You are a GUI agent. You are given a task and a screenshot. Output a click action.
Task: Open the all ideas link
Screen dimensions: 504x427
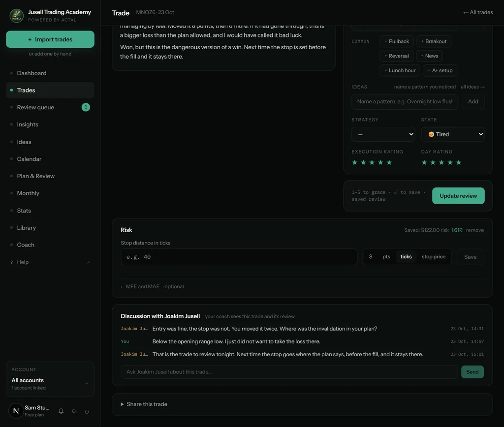pos(472,87)
